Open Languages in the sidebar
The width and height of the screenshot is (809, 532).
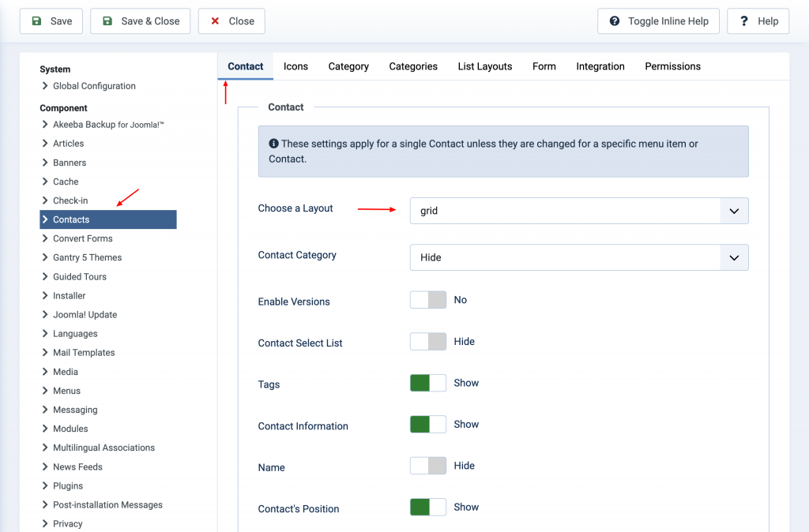pos(75,334)
